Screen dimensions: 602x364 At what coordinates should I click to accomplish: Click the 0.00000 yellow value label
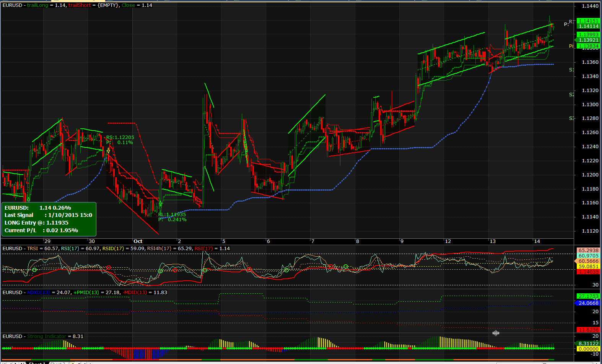[588, 349]
